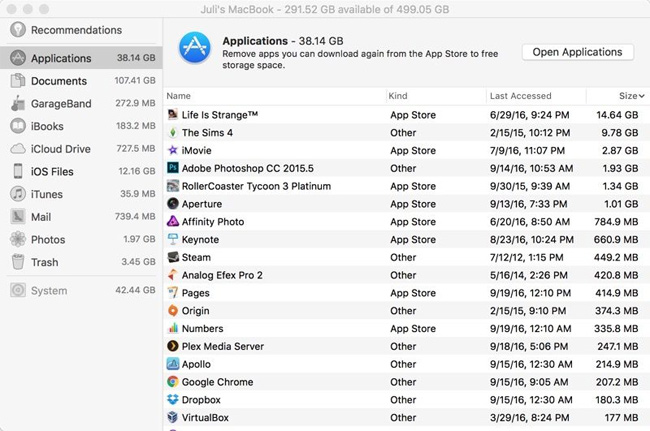Click the RollerCoaster Tycoon 3 icon
Viewport: 650px width, 431px height.
pyautogui.click(x=172, y=186)
